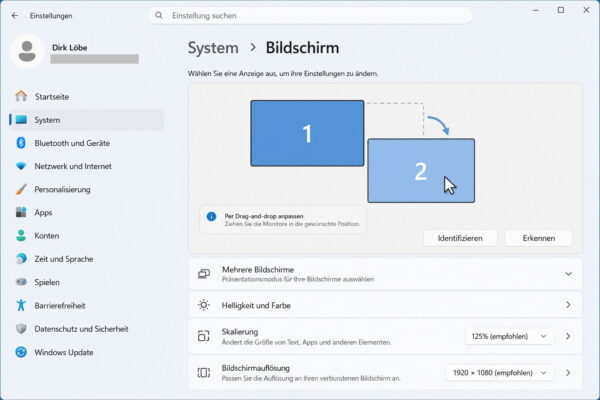
Task: Click the Mehrere Bildschirme monitors icon
Action: 204,274
